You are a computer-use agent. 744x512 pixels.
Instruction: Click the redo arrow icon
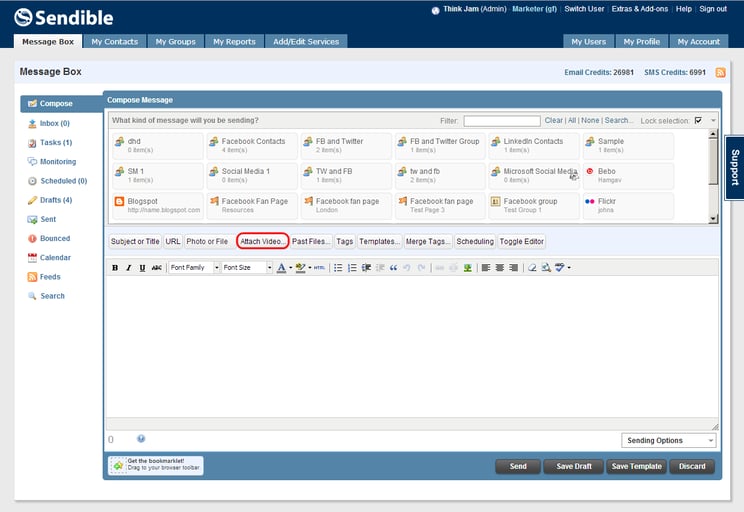click(x=421, y=268)
